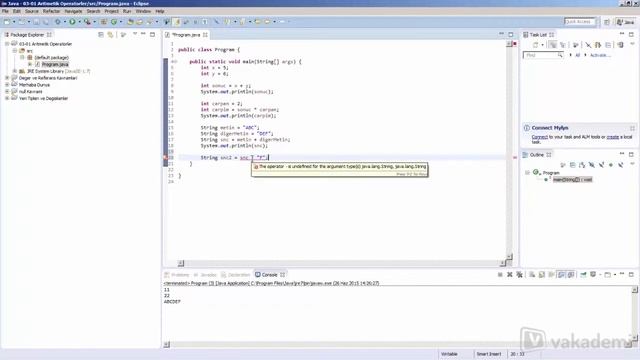The width and height of the screenshot is (640, 360).
Task: Select main(String[]) method in Outline
Action: point(572,180)
